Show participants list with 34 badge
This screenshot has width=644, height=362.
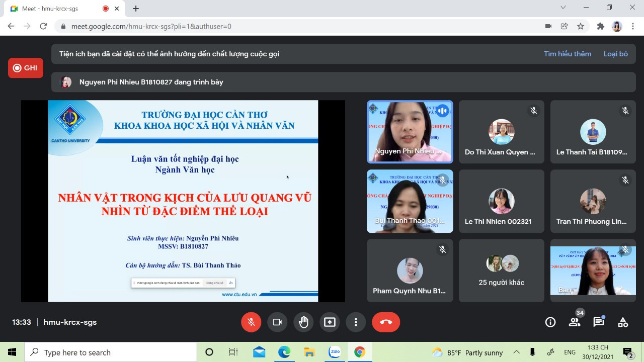point(575,322)
